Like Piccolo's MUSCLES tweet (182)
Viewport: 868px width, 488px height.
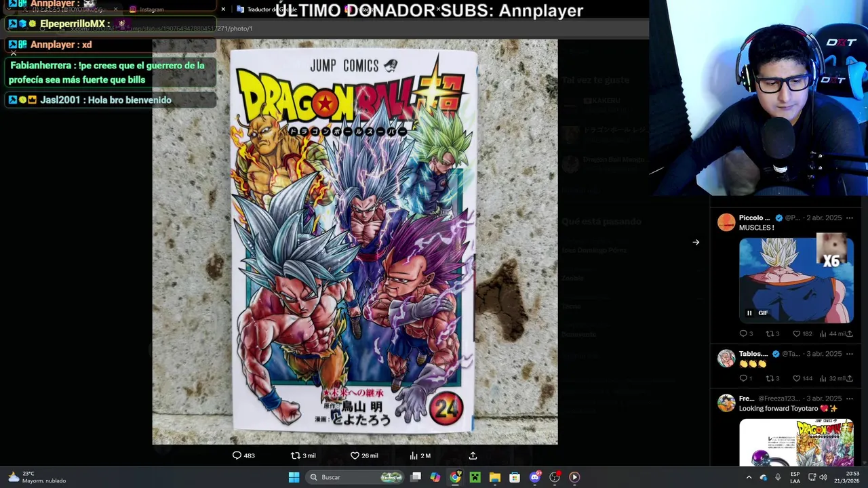point(802,333)
